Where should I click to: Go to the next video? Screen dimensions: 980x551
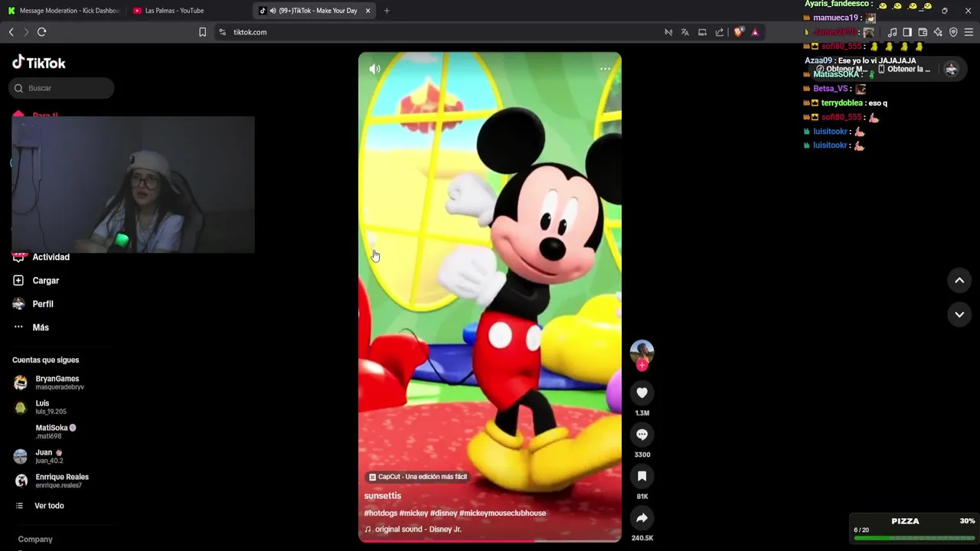[x=959, y=315]
